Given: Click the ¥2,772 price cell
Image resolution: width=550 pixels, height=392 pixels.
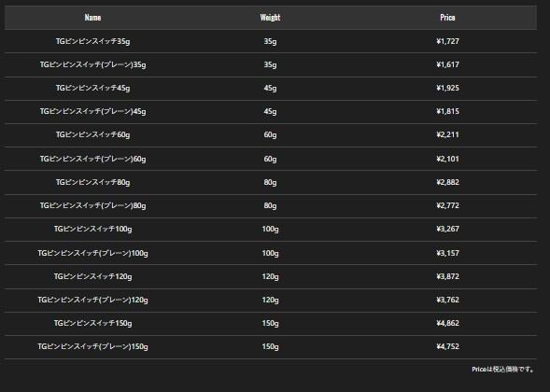Looking at the screenshot, I should tap(447, 205).
